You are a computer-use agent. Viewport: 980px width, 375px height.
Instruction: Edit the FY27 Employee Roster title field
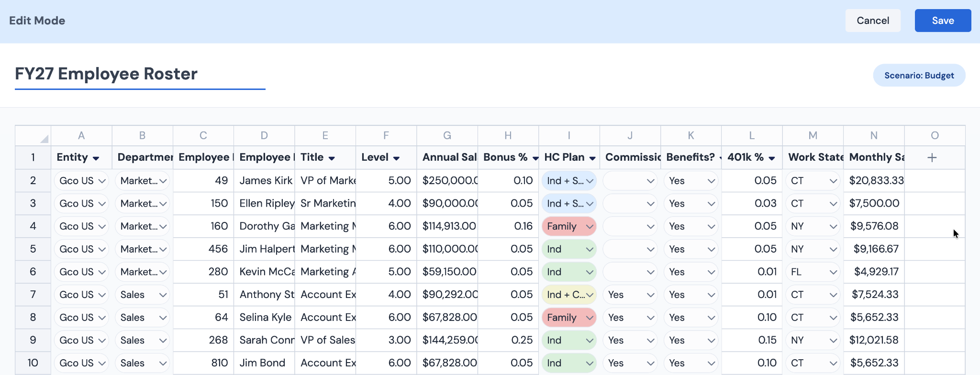[140, 74]
